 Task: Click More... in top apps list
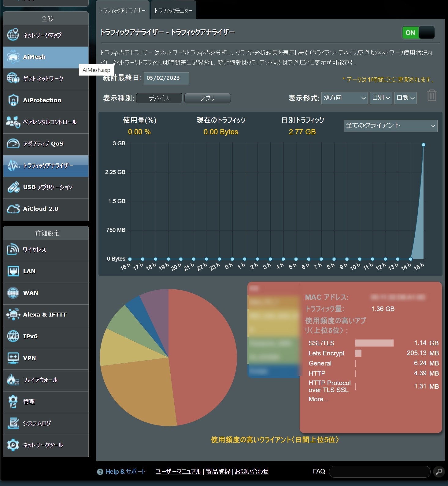coord(318,399)
